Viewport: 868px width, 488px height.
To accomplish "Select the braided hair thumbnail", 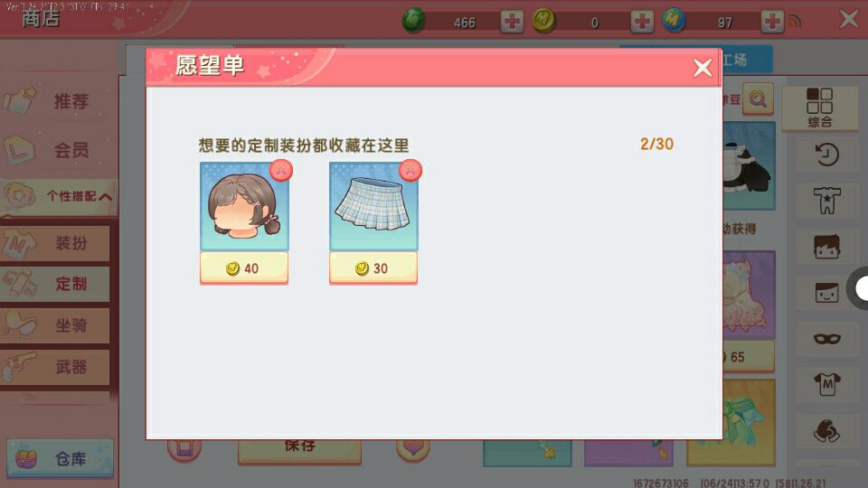I will coord(244,206).
